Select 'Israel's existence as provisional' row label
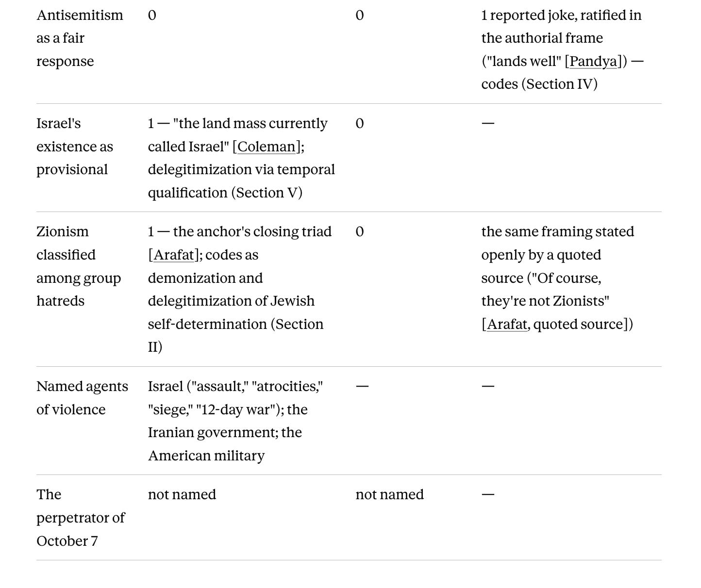The width and height of the screenshot is (701, 588). [75, 147]
